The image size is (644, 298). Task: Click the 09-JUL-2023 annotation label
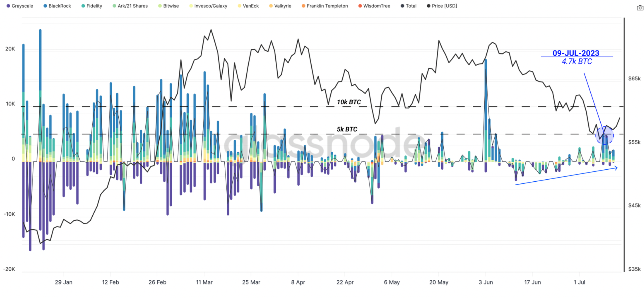576,53
